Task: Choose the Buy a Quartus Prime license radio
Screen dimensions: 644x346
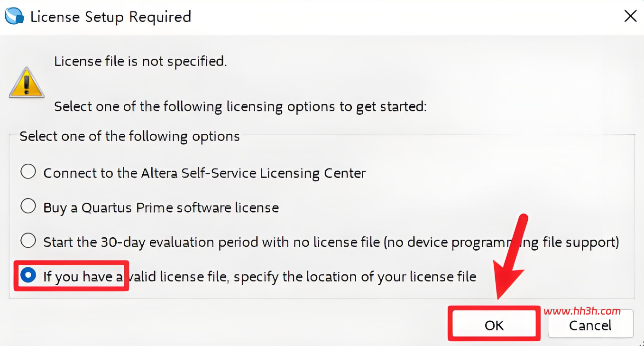Action: [x=28, y=206]
